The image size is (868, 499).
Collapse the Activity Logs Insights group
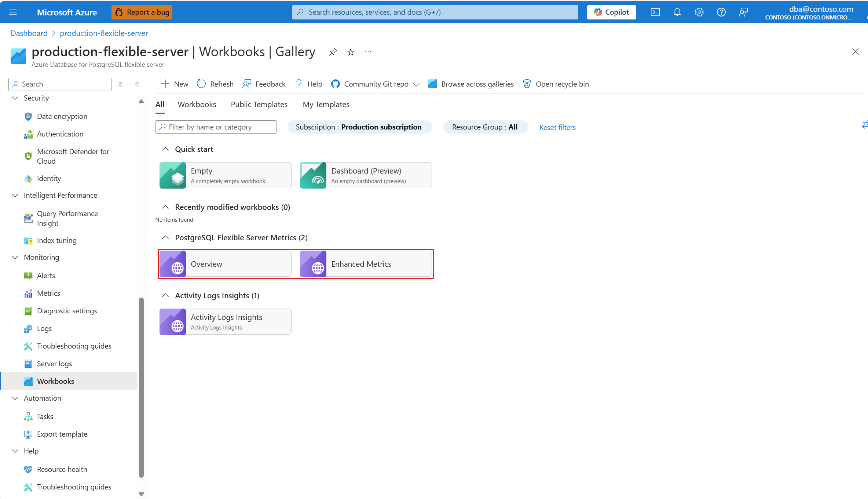tap(165, 295)
